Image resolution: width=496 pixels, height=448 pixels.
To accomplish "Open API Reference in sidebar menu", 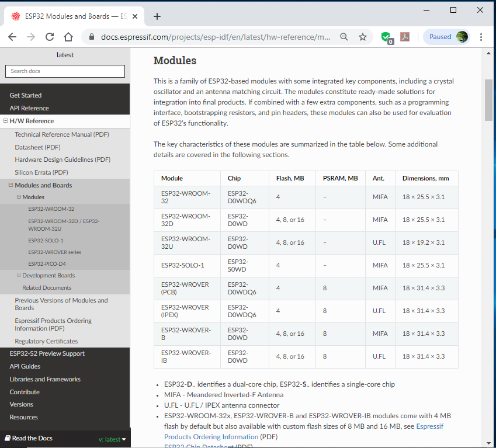I will click(29, 108).
